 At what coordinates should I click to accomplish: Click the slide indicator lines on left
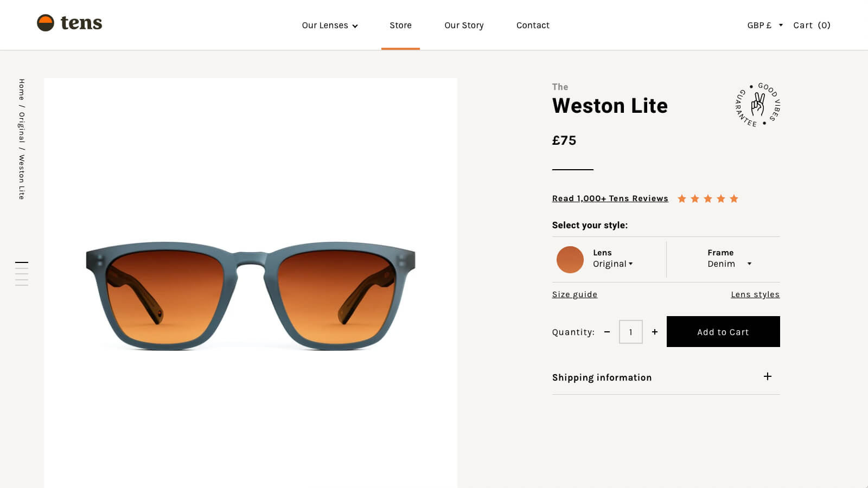(22, 273)
